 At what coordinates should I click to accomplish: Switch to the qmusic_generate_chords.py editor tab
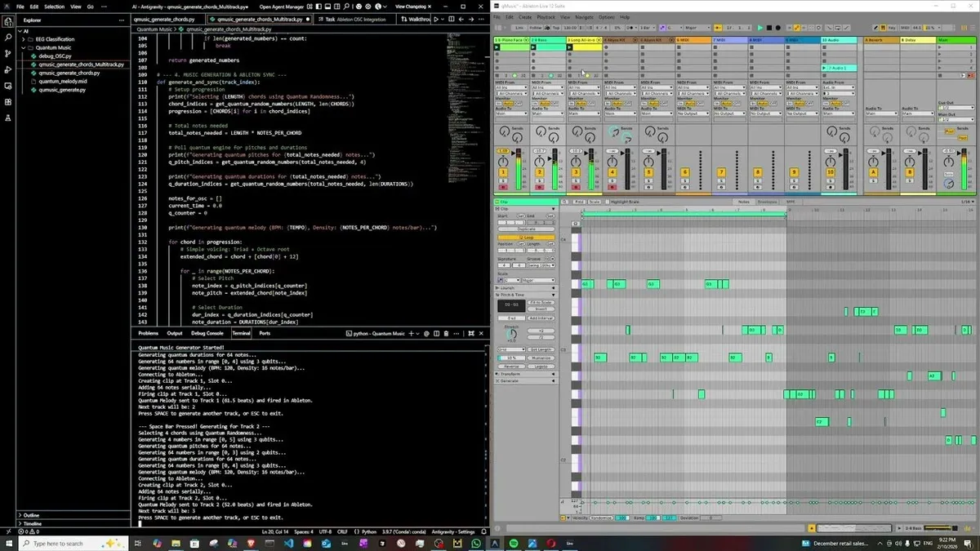click(x=165, y=19)
